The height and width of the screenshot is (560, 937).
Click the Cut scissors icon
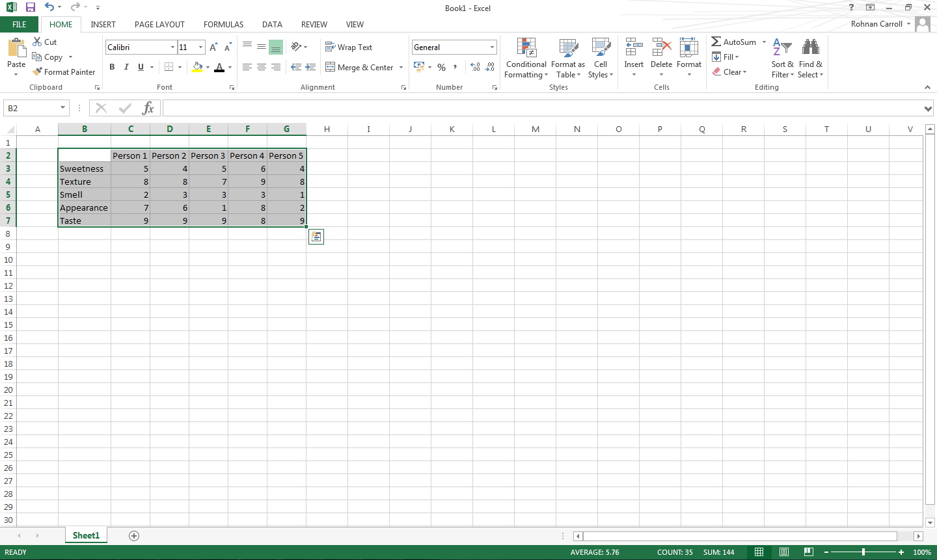[38, 42]
